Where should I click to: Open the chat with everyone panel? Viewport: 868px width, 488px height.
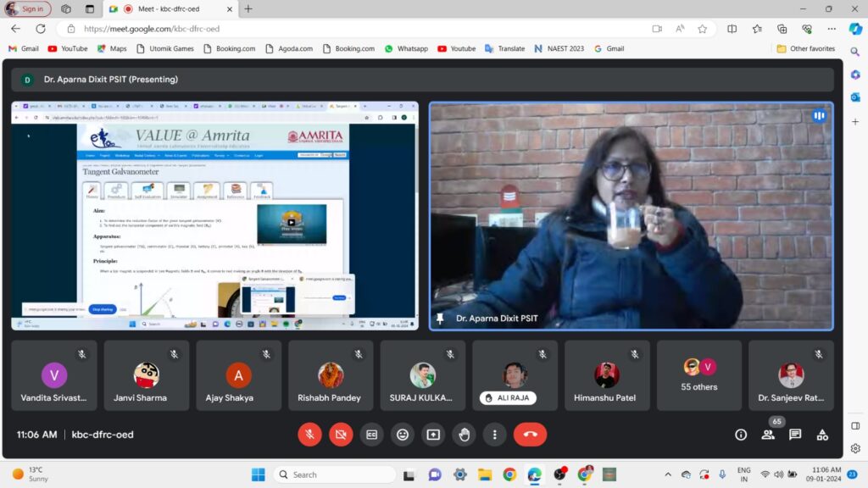[x=795, y=435]
